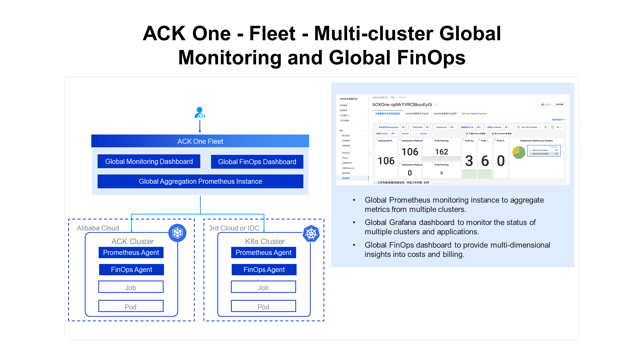644x362 pixels.
Task: Open 注册集群 in the sidebar
Action: (x=343, y=106)
